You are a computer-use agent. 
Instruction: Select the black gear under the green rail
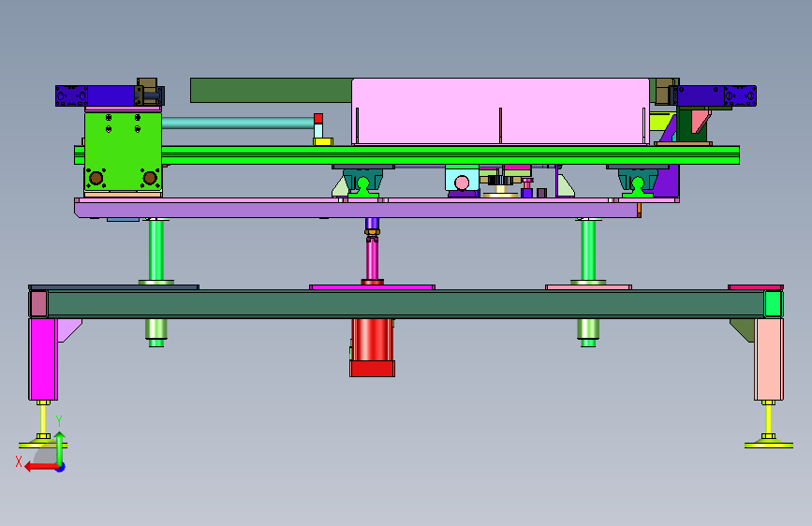coord(500,180)
